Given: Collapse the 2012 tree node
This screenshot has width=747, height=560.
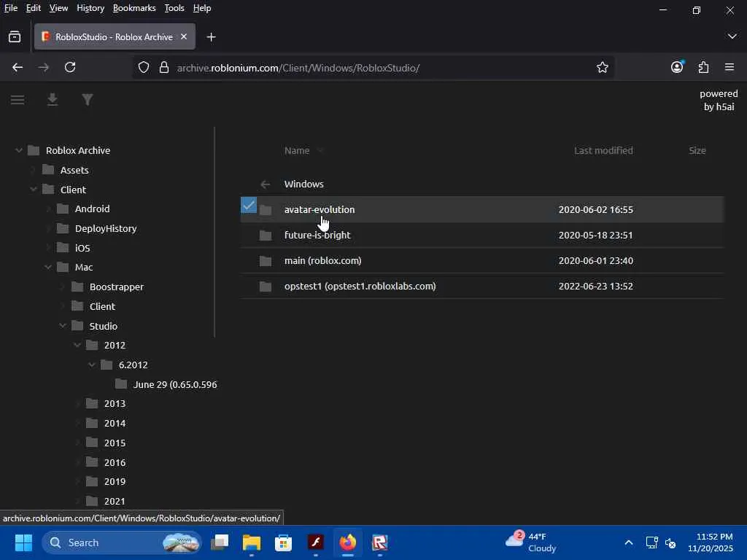Looking at the screenshot, I should 77,345.
